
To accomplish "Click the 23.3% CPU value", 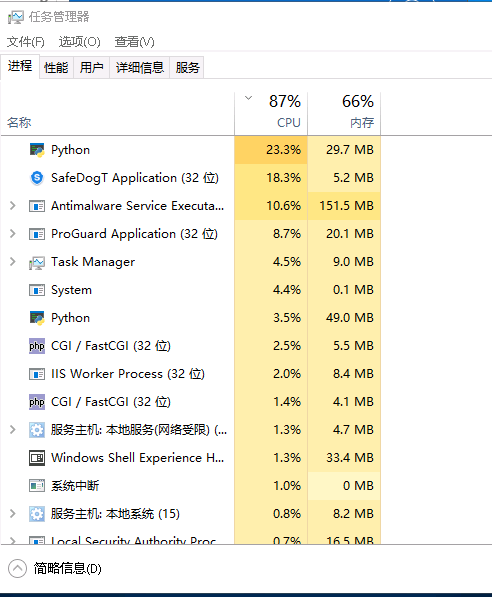I will (x=283, y=150).
